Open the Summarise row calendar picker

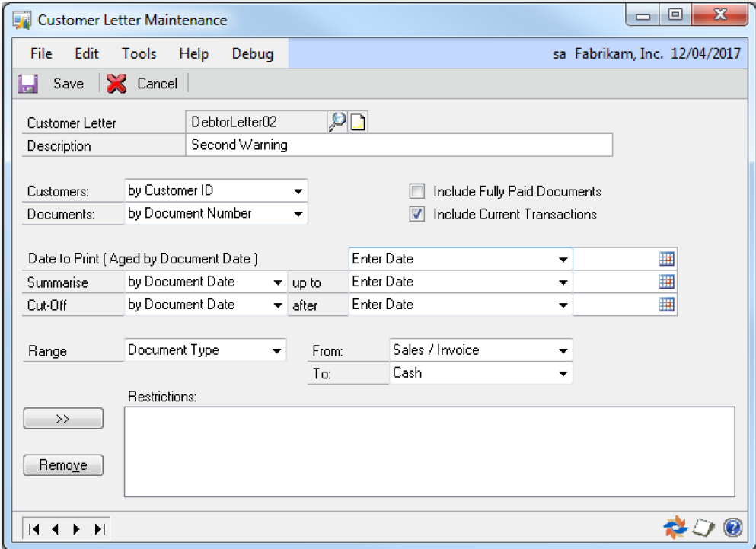point(666,282)
